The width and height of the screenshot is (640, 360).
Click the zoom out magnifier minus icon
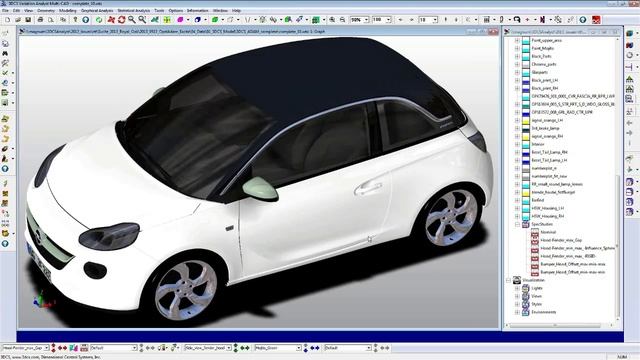coord(342,20)
